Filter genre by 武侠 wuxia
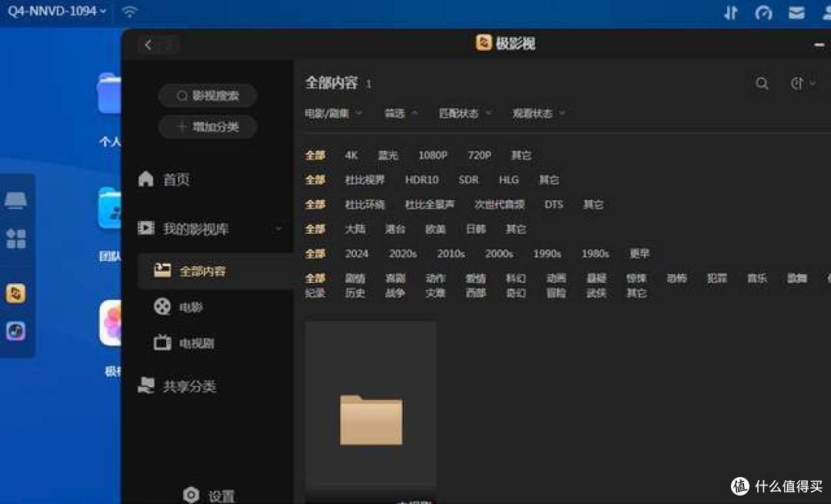The height and width of the screenshot is (504, 831). 596,292
